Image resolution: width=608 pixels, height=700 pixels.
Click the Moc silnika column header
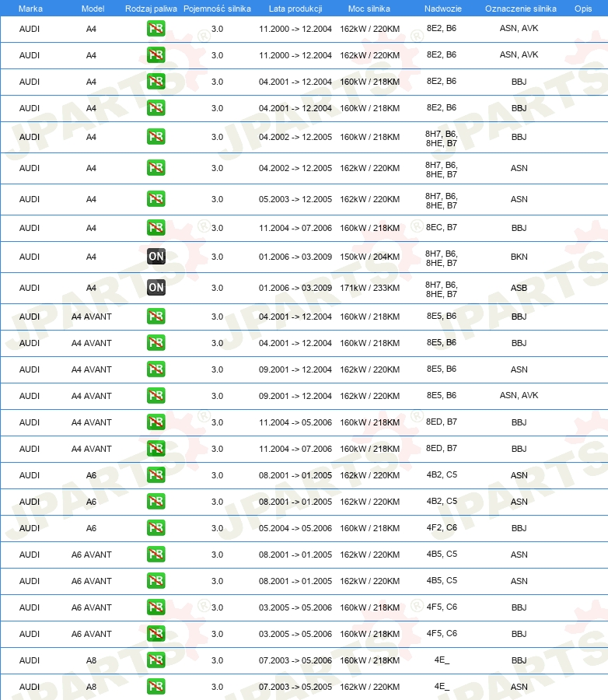click(x=369, y=9)
